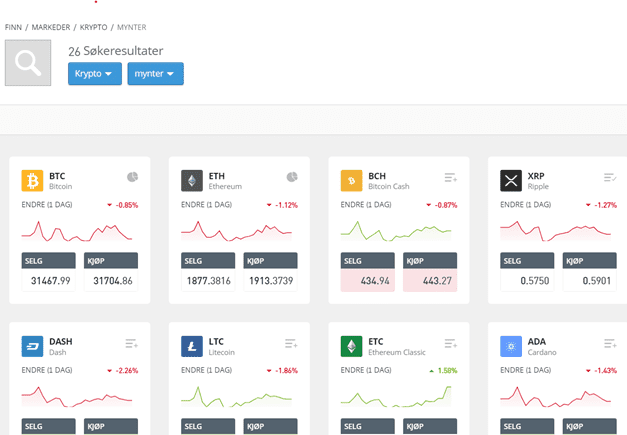Add ETC to watchlist icon
The width and height of the screenshot is (627, 435).
pyautogui.click(x=451, y=343)
